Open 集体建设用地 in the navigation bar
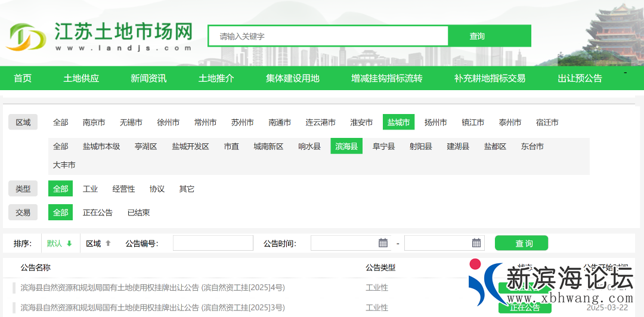The width and height of the screenshot is (644, 317). [293, 78]
